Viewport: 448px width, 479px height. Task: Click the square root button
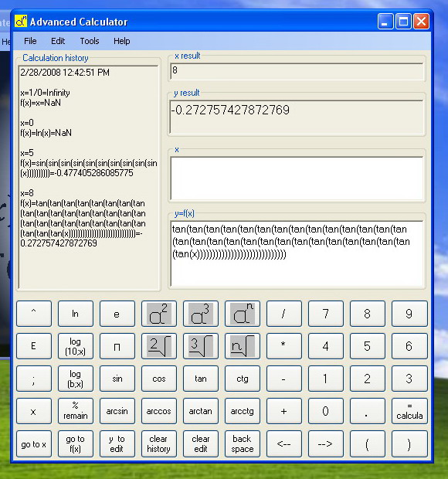[x=159, y=346]
